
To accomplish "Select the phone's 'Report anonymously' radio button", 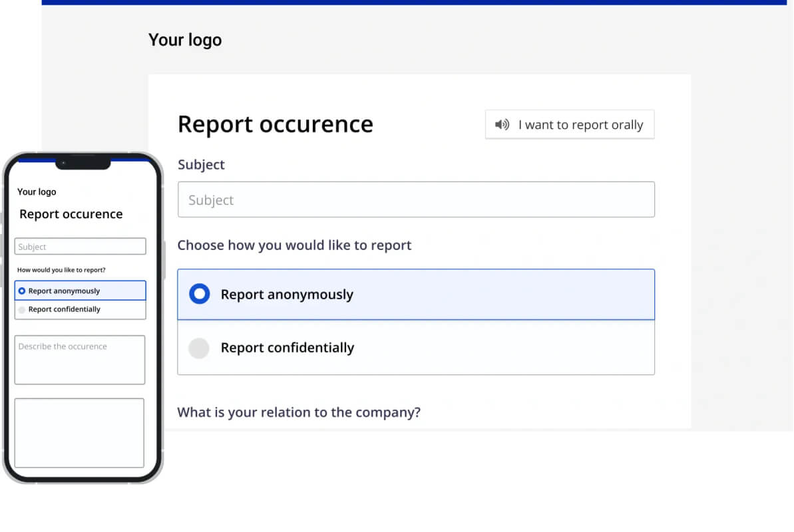I will [x=22, y=291].
